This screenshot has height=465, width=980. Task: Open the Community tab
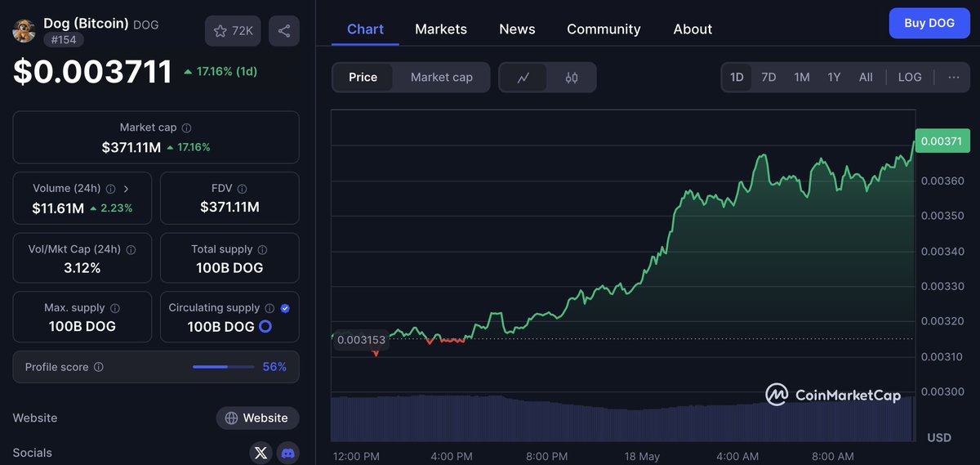604,29
